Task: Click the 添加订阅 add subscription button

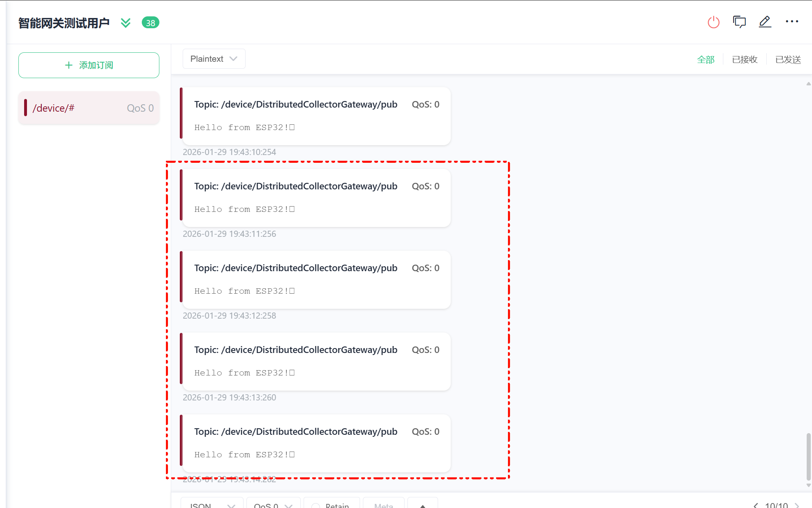Action: (89, 65)
